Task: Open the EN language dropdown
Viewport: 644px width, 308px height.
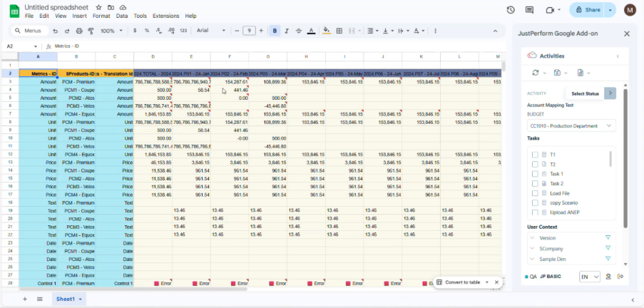Action: coord(589,277)
